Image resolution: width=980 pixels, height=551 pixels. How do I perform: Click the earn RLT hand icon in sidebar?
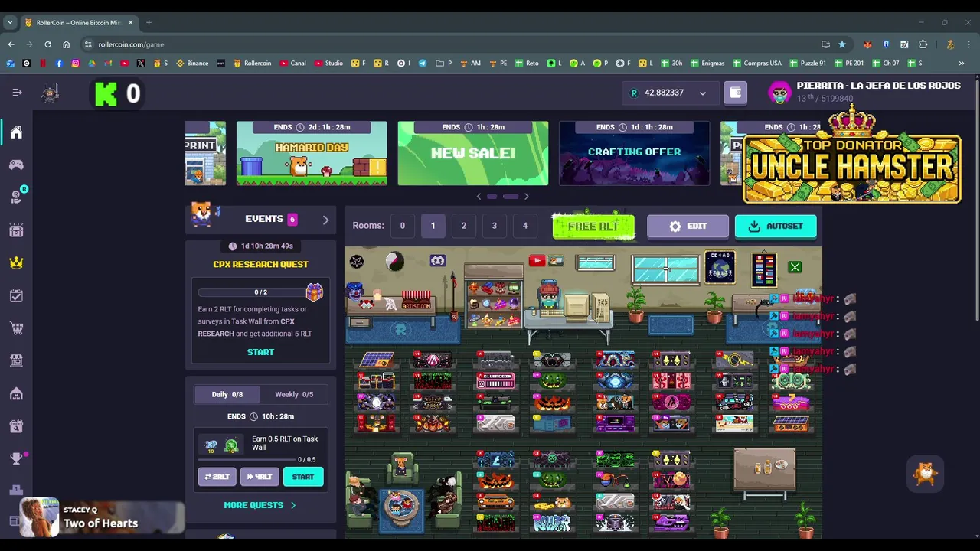pyautogui.click(x=16, y=197)
